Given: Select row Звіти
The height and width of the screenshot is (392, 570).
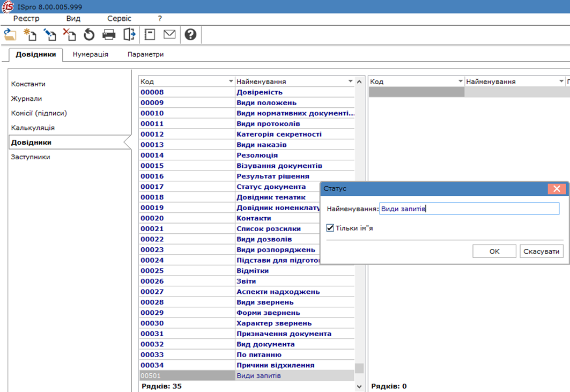Looking at the screenshot, I should point(247,282).
